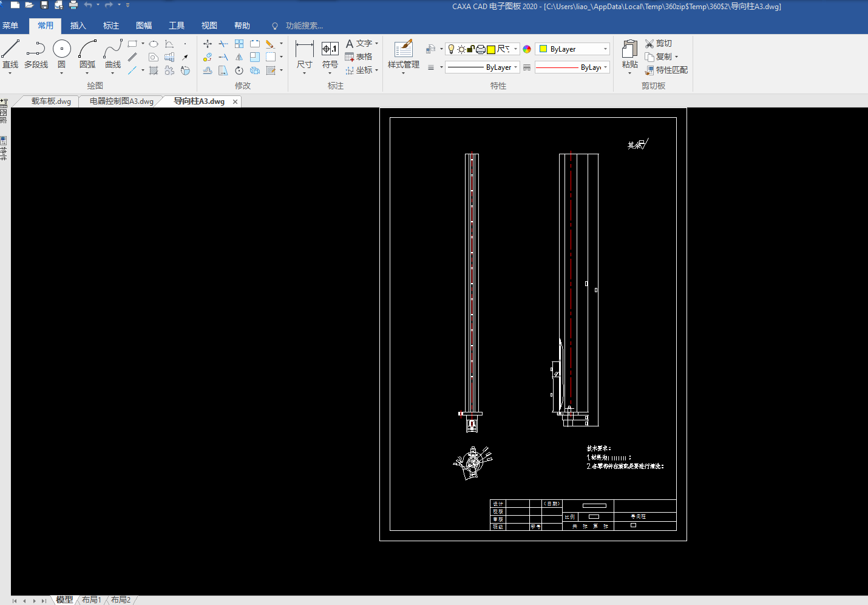
Task: Open the black ByLayer linetype dropdown
Action: point(483,67)
